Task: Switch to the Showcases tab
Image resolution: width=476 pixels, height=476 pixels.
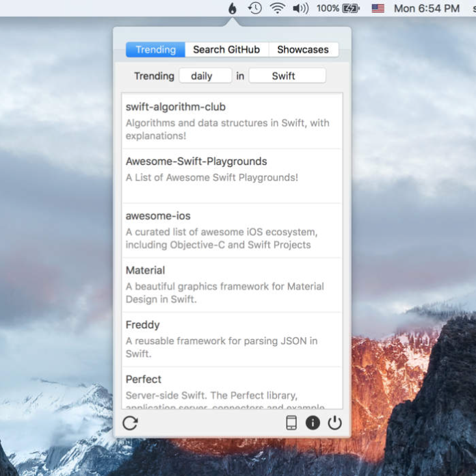Action: (303, 49)
